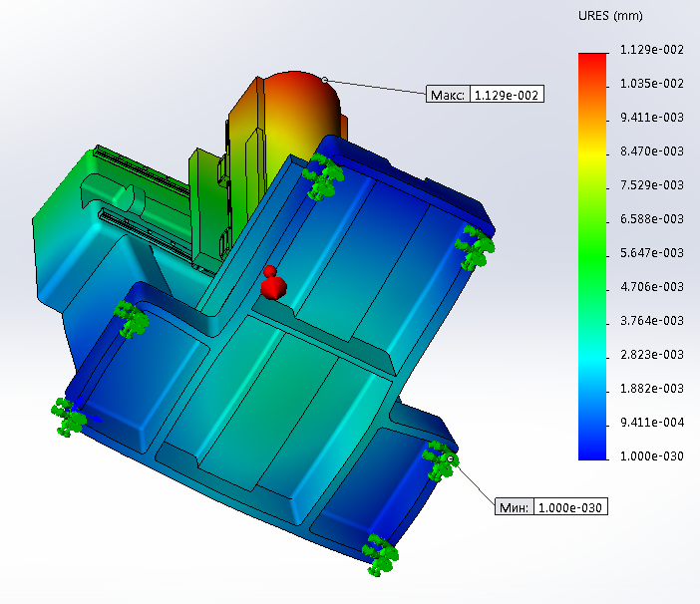Click legend value 4.706e-003

pyautogui.click(x=652, y=287)
